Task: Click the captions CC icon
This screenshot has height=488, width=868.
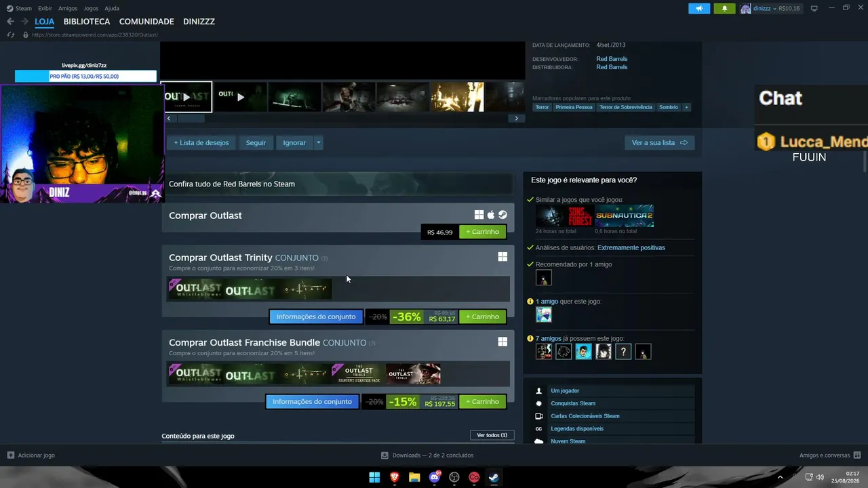Action: click(539, 429)
